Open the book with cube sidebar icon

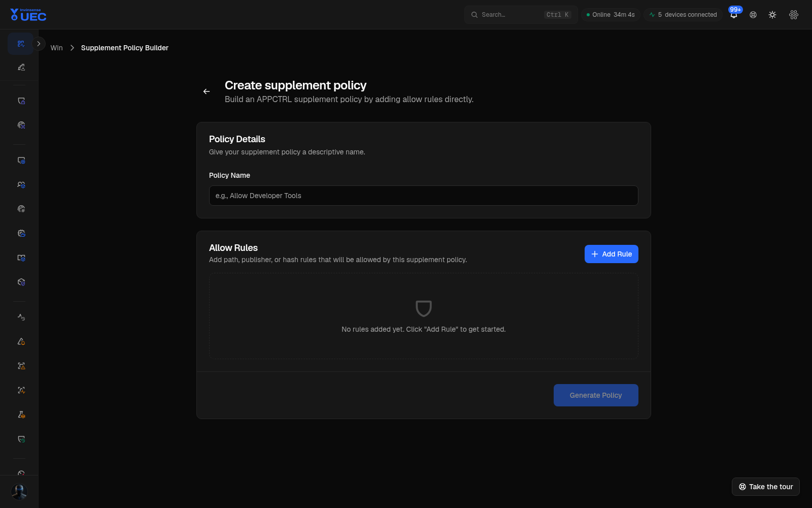[21, 258]
